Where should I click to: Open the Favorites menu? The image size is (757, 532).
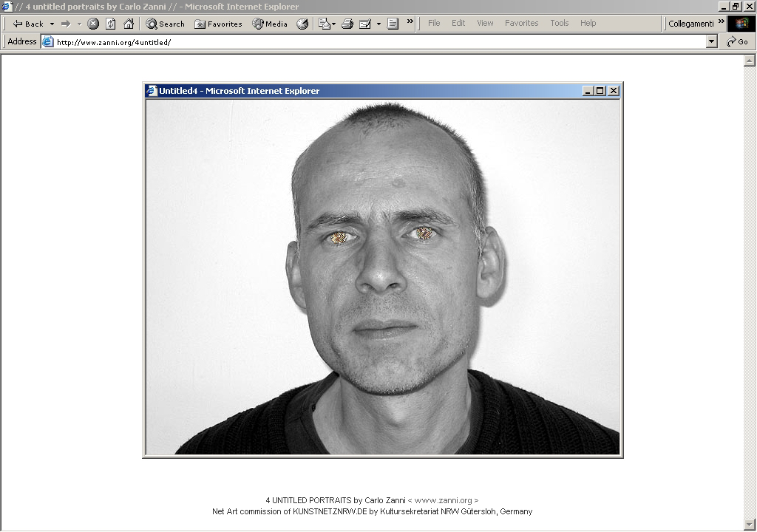pyautogui.click(x=521, y=23)
